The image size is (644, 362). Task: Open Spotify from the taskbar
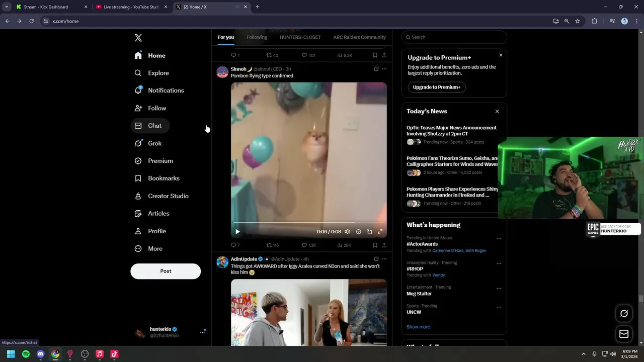click(x=26, y=354)
